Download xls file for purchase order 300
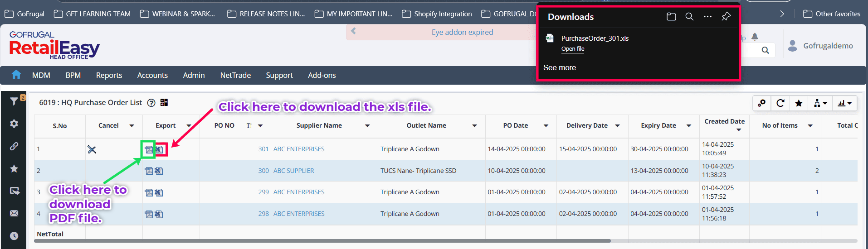This screenshot has width=868, height=249. click(159, 171)
